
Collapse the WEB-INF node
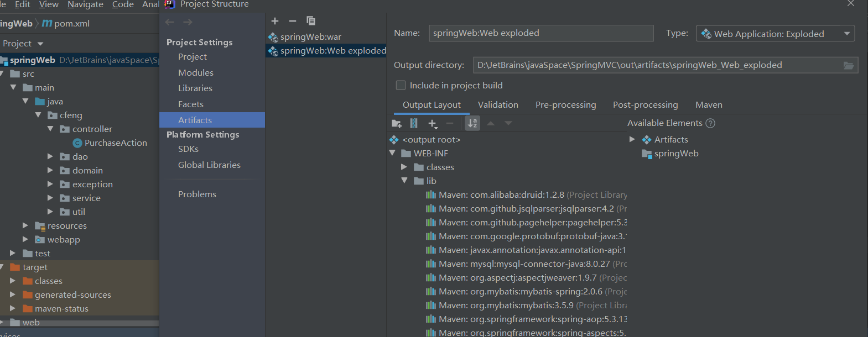coord(392,153)
